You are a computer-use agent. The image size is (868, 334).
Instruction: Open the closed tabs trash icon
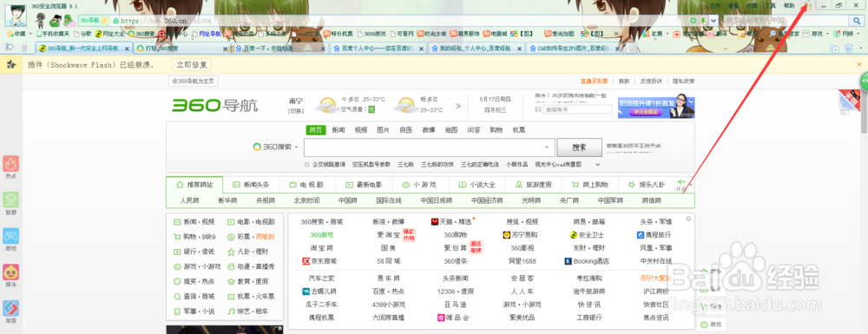pyautogui.click(x=849, y=48)
